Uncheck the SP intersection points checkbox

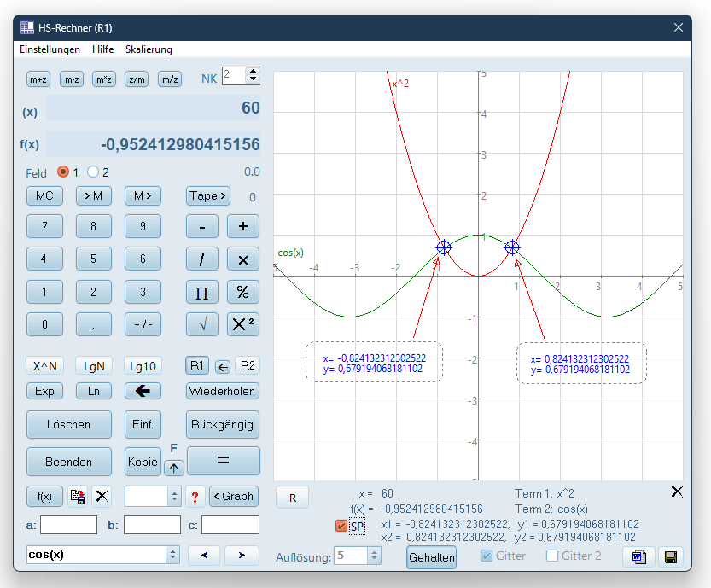341,526
